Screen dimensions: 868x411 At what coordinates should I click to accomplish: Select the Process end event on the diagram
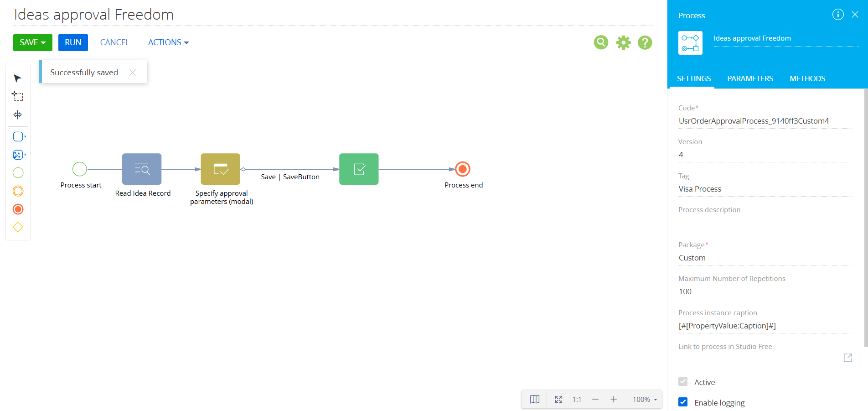(462, 169)
